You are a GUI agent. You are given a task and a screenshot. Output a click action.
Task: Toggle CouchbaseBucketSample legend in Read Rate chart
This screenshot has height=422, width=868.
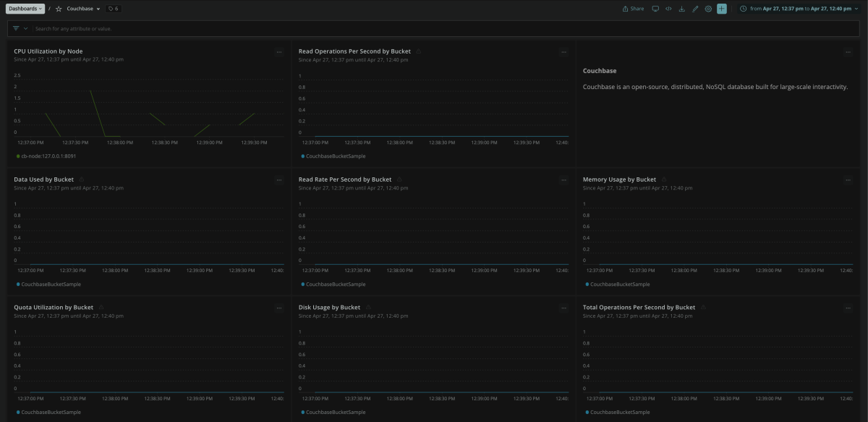pos(333,284)
